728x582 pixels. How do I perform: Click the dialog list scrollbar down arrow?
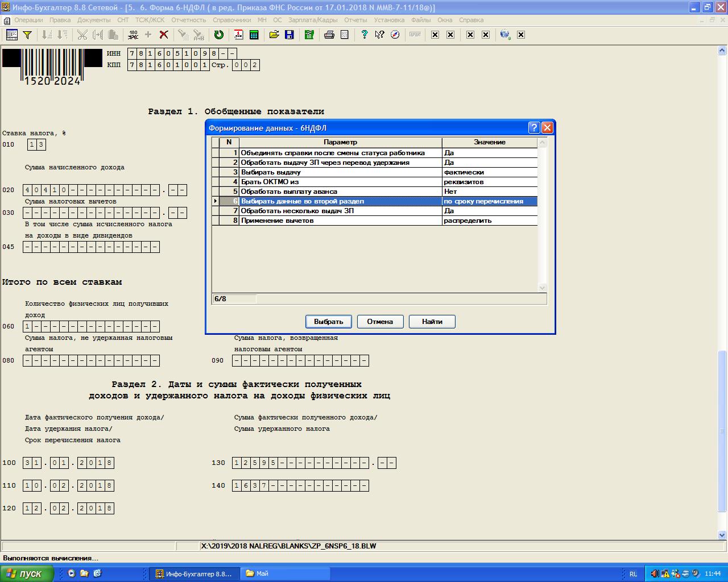point(542,288)
